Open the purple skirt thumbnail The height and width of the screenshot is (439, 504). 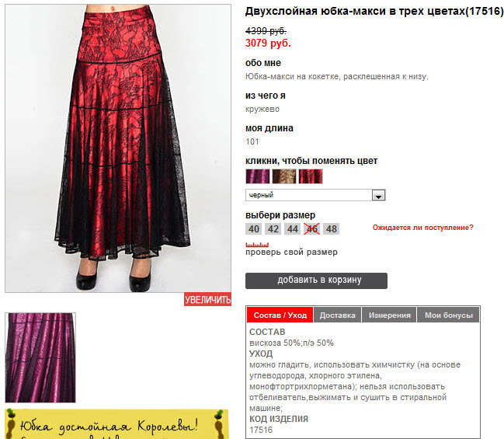tap(40, 357)
